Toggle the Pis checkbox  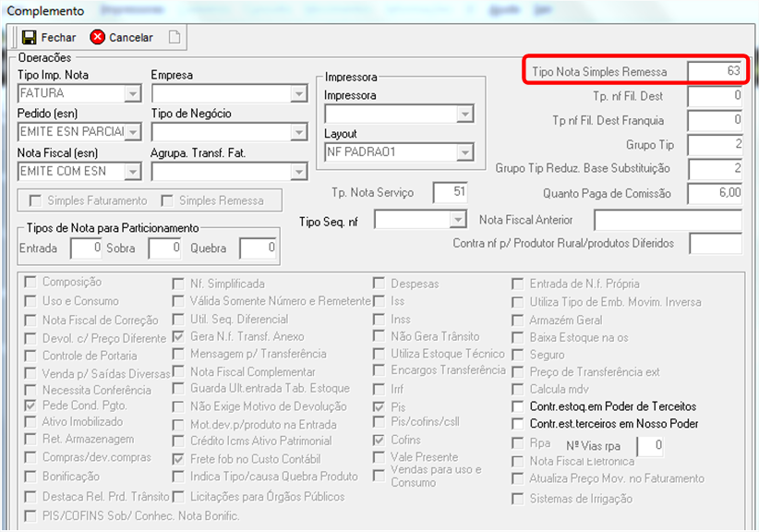pyautogui.click(x=379, y=407)
